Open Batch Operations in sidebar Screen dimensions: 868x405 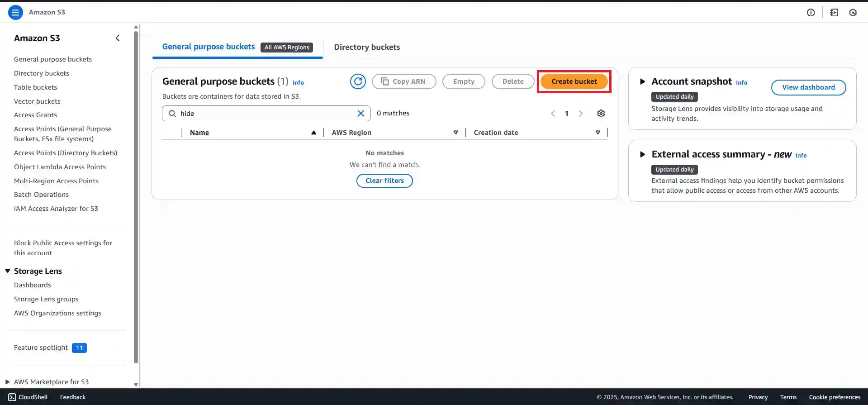pyautogui.click(x=41, y=195)
